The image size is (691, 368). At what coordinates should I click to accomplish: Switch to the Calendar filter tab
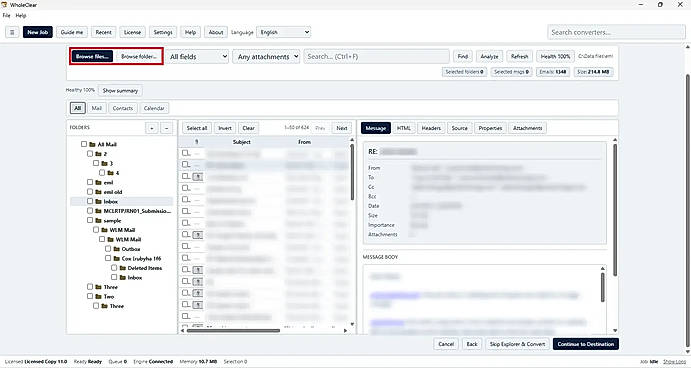[x=154, y=108]
